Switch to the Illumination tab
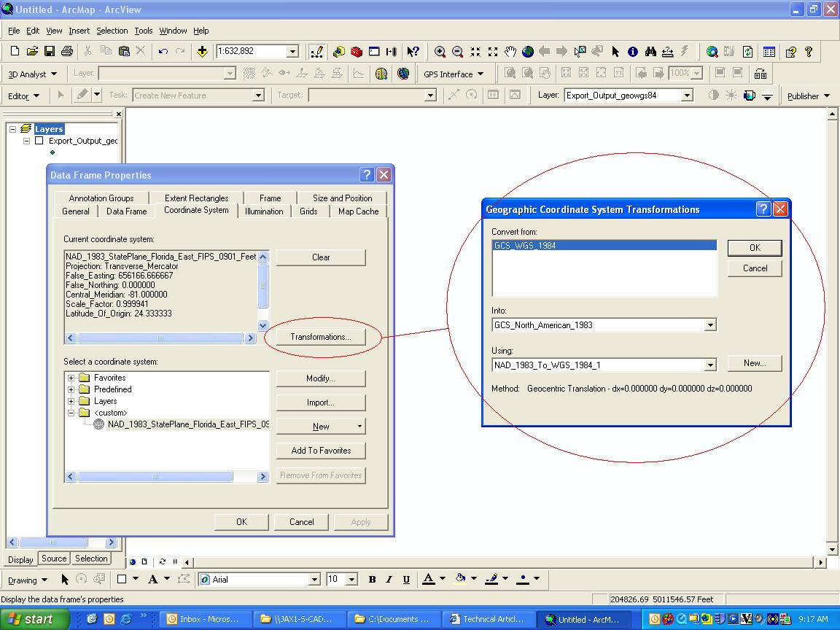 [x=264, y=211]
